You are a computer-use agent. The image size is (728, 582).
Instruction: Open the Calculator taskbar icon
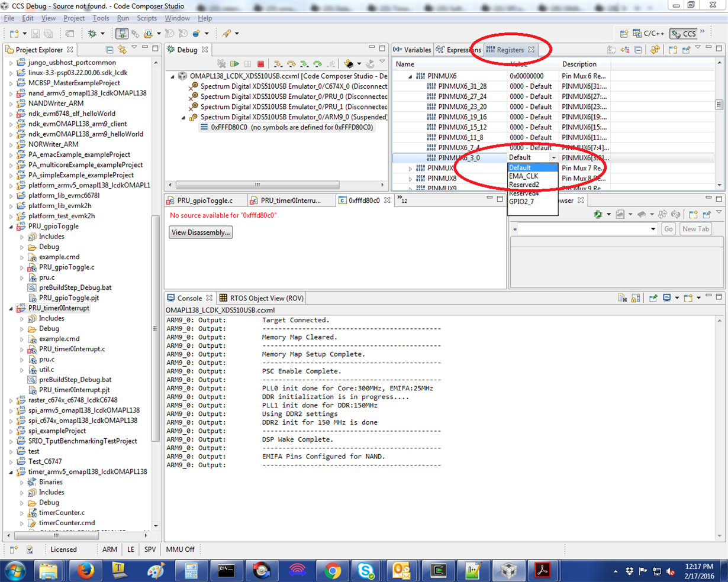(191, 571)
